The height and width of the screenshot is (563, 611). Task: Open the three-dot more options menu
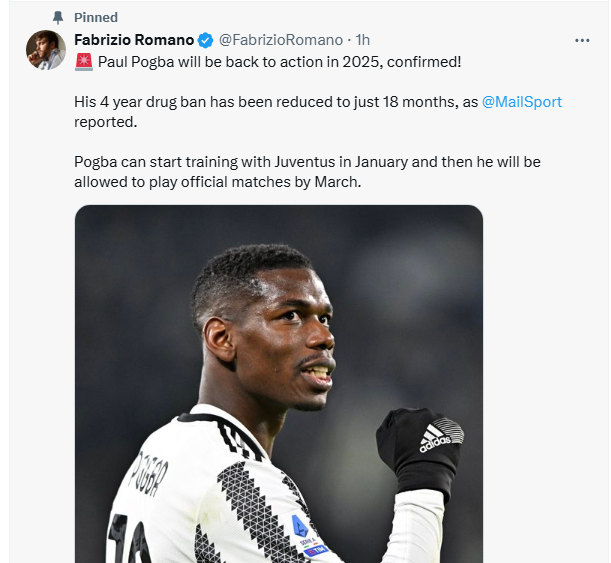tap(582, 40)
